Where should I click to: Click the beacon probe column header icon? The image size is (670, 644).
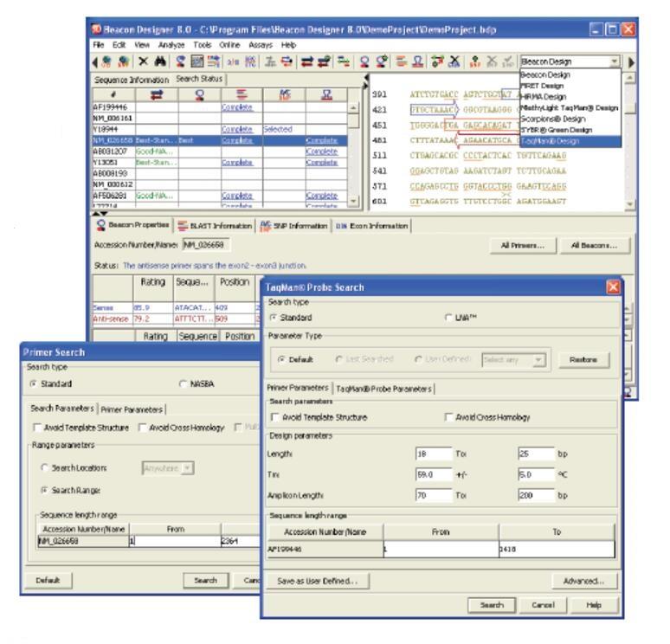(x=200, y=95)
